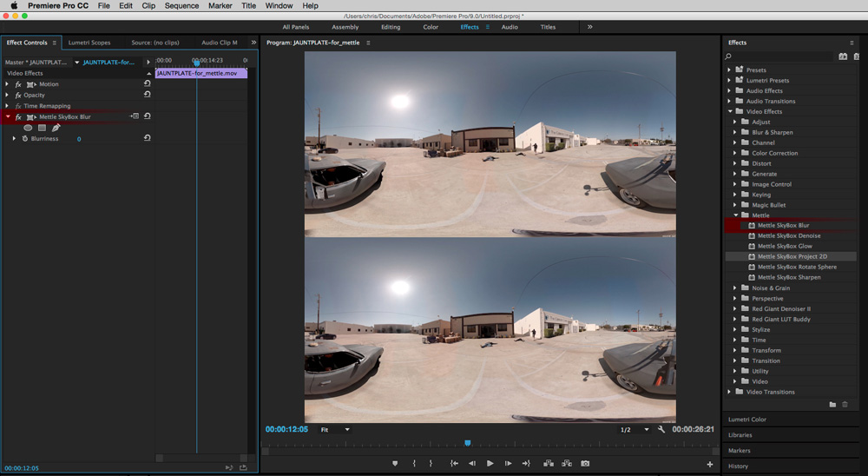Reset the Blurriness parameter
The height and width of the screenshot is (476, 868).
148,138
